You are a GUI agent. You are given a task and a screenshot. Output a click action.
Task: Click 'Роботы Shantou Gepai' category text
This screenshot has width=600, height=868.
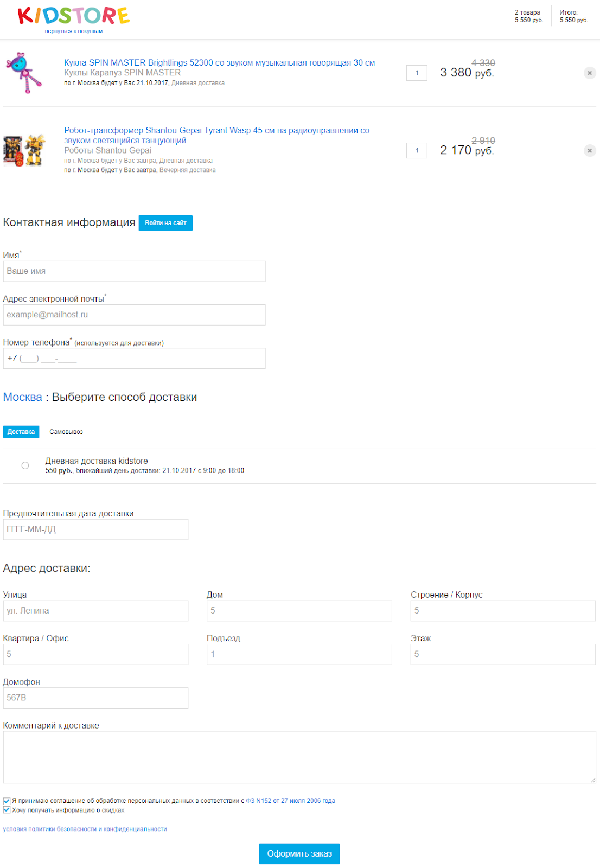pyautogui.click(x=108, y=150)
